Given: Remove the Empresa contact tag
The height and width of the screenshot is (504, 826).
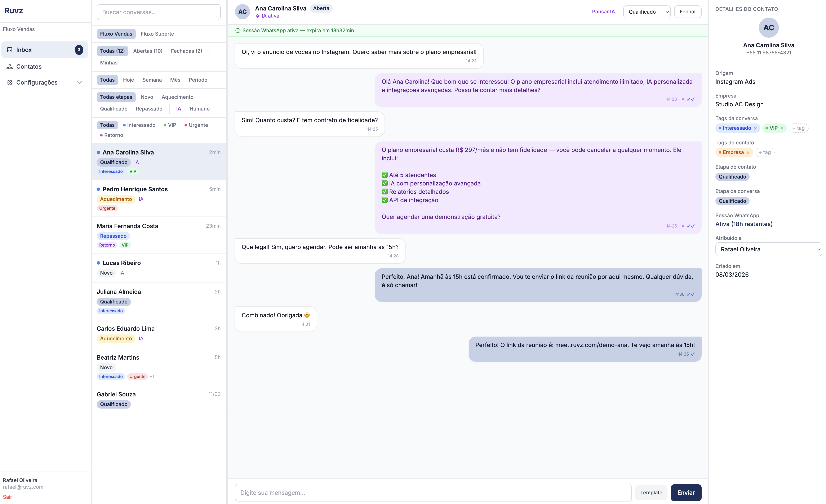Looking at the screenshot, I should click(748, 152).
